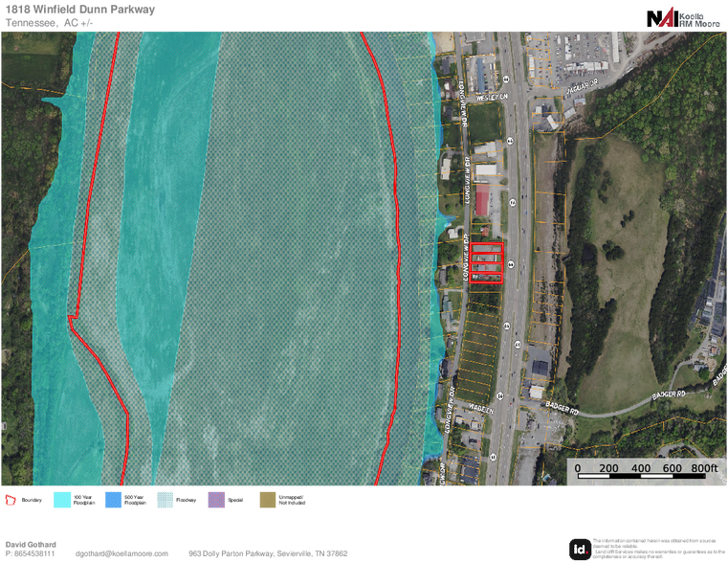Click the 'id.' logo in the footer
The width and height of the screenshot is (728, 563).
[x=580, y=550]
